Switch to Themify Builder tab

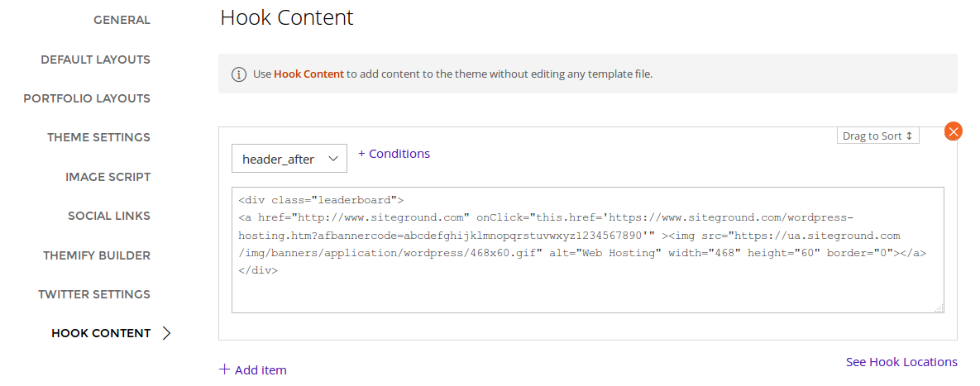pos(97,255)
